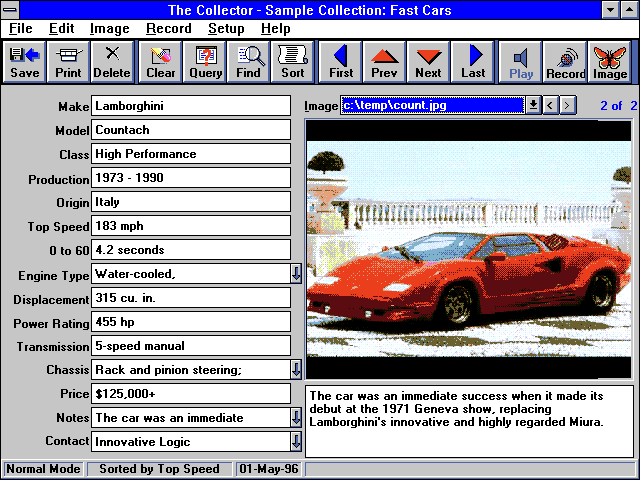This screenshot has height=480, width=640.
Task: Advance to the Next record
Action: point(428,61)
